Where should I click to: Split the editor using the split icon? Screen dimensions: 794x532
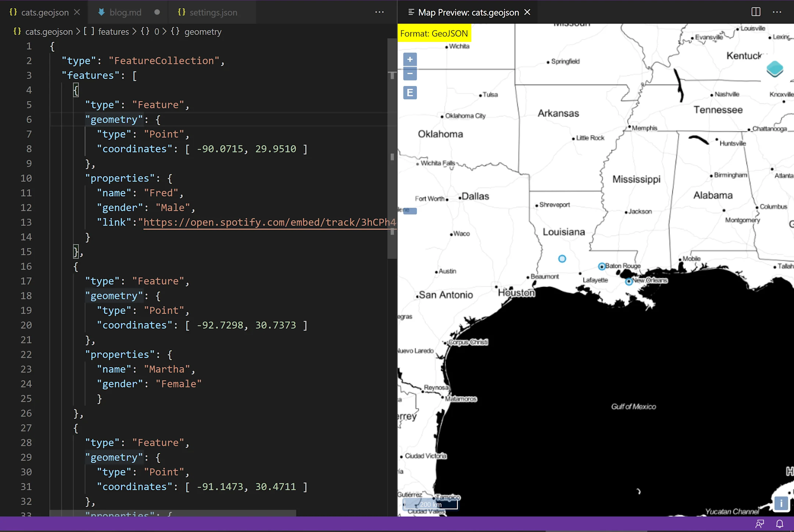click(755, 12)
